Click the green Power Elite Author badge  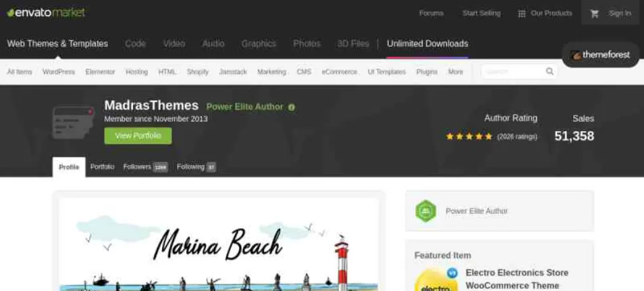pos(425,211)
